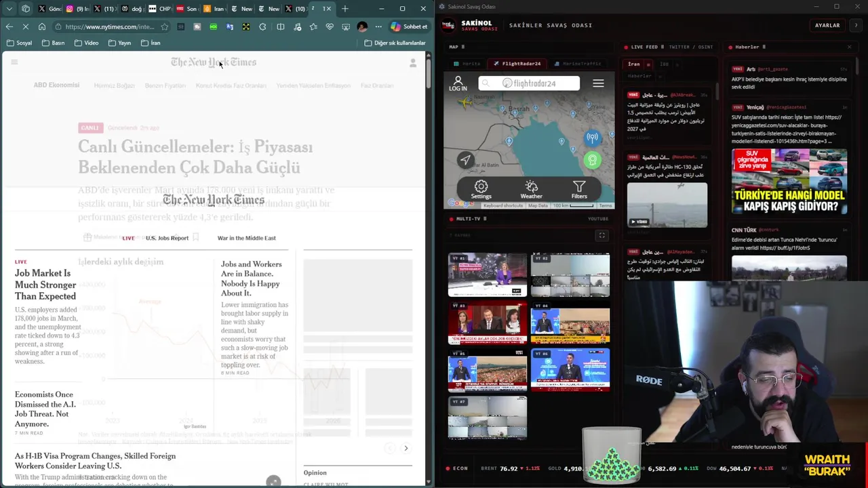Image resolution: width=868 pixels, height=488 pixels.
Task: Add nytimes page to favorites star
Action: click(x=164, y=26)
